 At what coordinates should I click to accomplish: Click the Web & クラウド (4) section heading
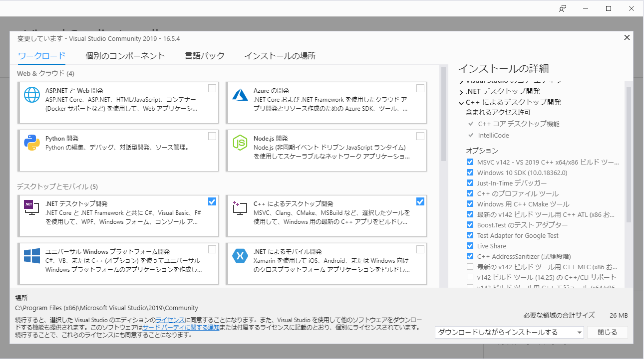45,73
